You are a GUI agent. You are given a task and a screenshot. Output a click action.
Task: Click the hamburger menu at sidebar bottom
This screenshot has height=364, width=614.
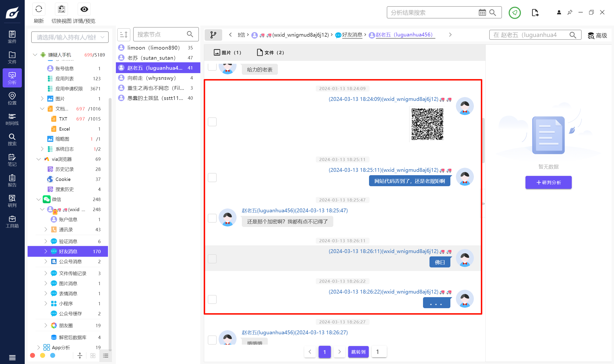[x=12, y=357]
